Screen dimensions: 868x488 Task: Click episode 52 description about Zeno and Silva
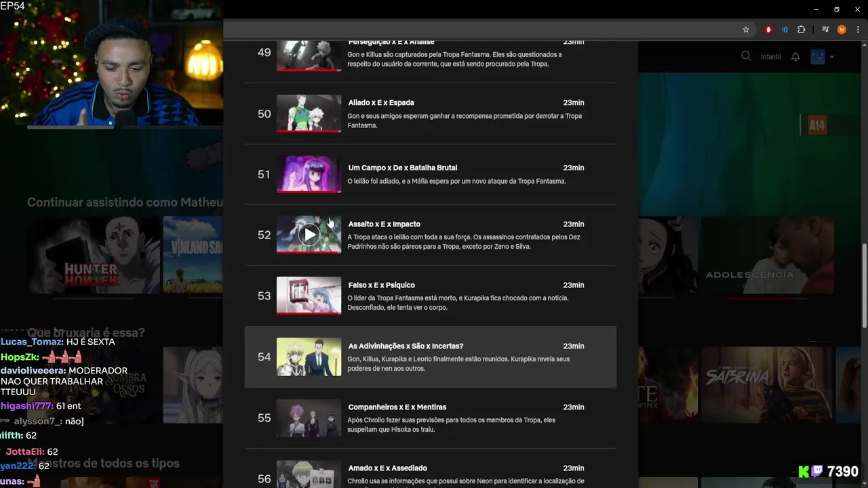click(464, 242)
